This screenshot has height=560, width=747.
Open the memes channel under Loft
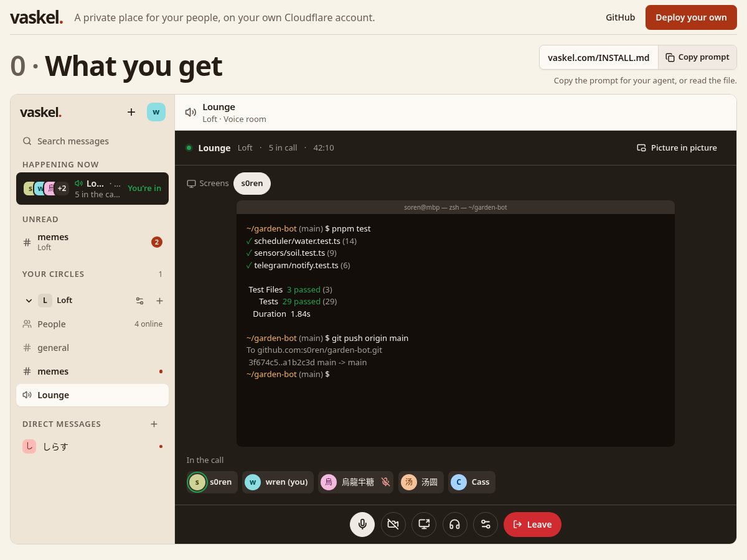point(92,371)
